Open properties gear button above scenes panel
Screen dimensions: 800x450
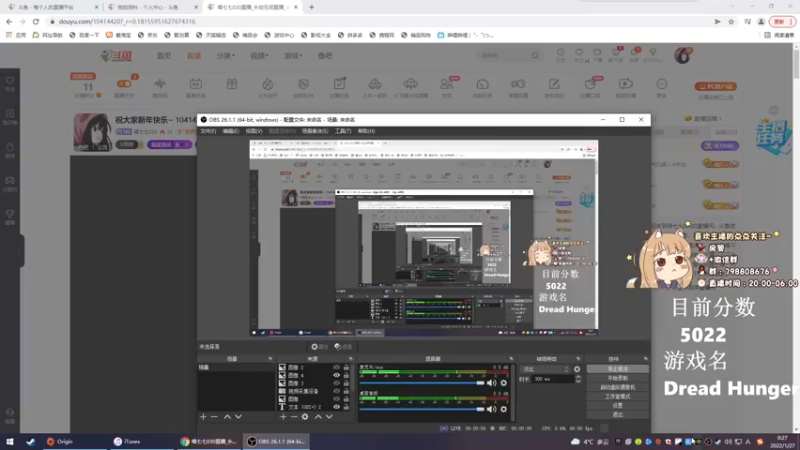point(319,347)
